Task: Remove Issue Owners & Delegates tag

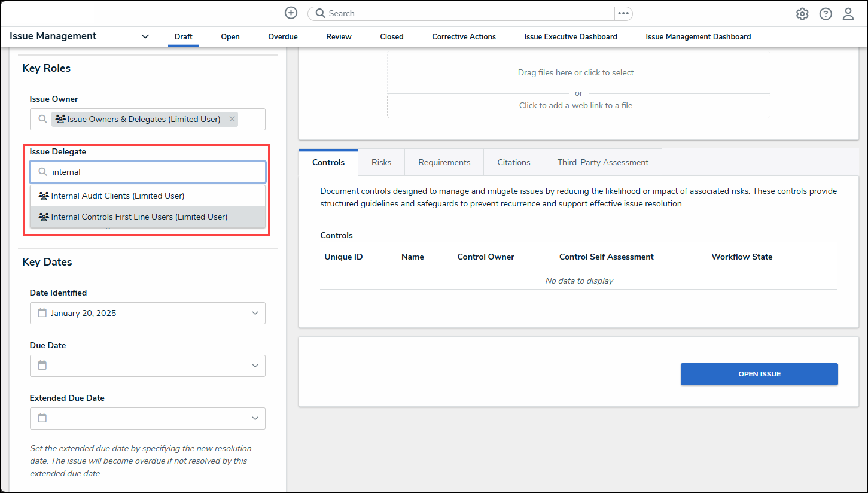Action: click(x=232, y=119)
